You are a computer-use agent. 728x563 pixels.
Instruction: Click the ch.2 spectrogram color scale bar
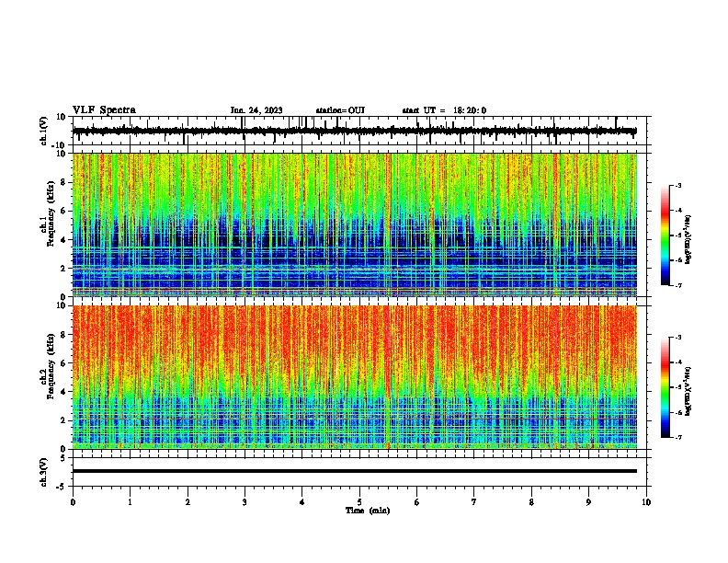coord(665,387)
